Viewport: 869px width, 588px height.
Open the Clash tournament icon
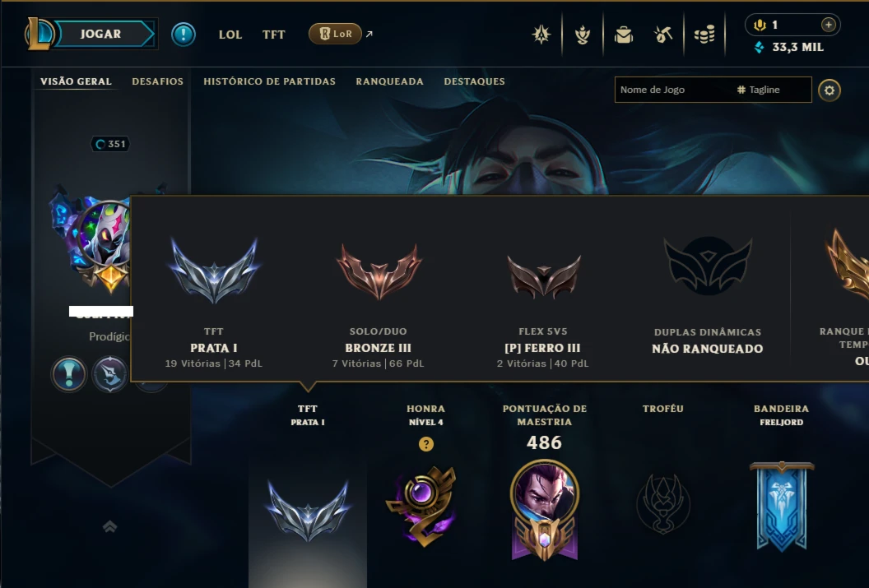point(541,35)
